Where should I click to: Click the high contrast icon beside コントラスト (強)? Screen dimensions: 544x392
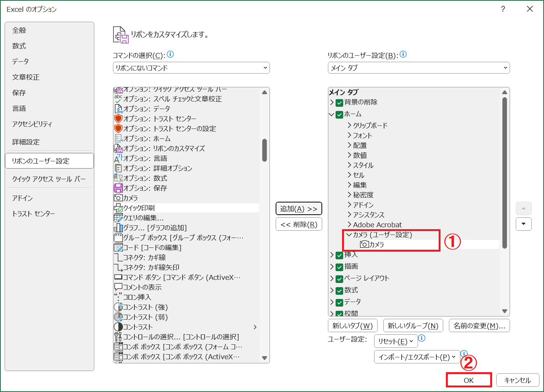(118, 307)
